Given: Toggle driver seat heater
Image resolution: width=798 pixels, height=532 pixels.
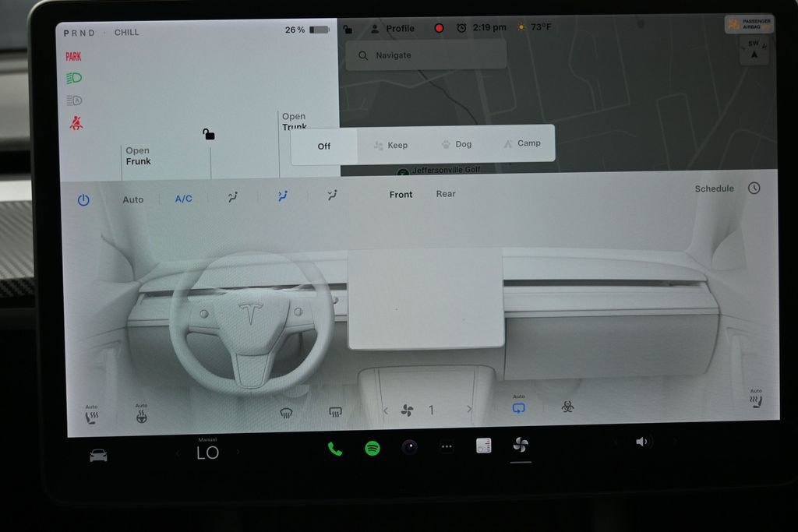Looking at the screenshot, I should point(92,415).
